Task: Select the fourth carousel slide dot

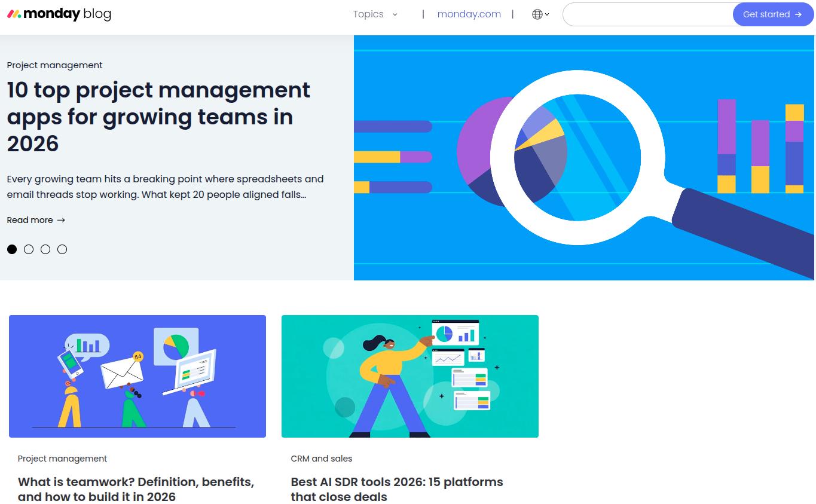Action: (62, 249)
